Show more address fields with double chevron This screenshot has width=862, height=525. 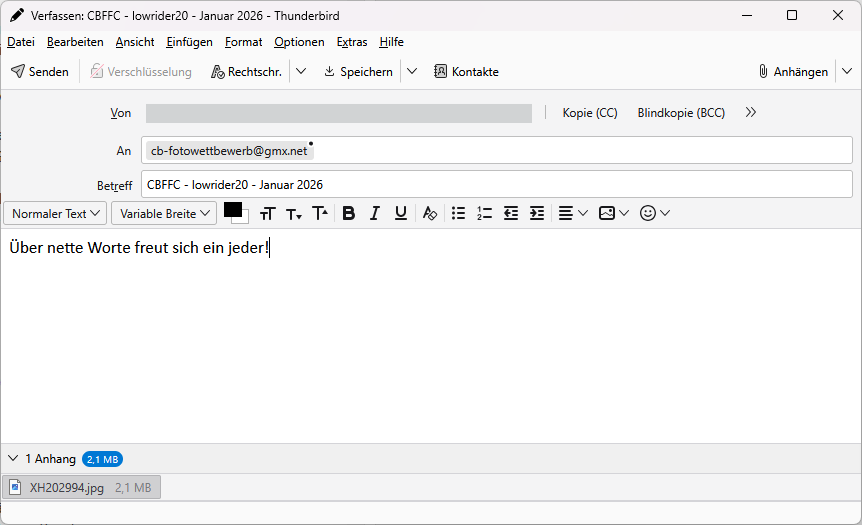(751, 113)
